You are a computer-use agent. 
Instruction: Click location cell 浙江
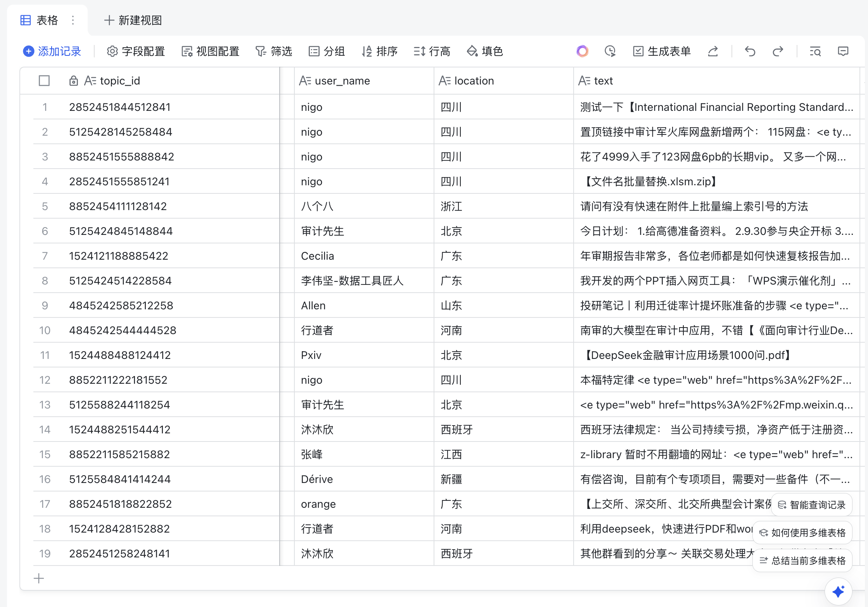click(503, 206)
